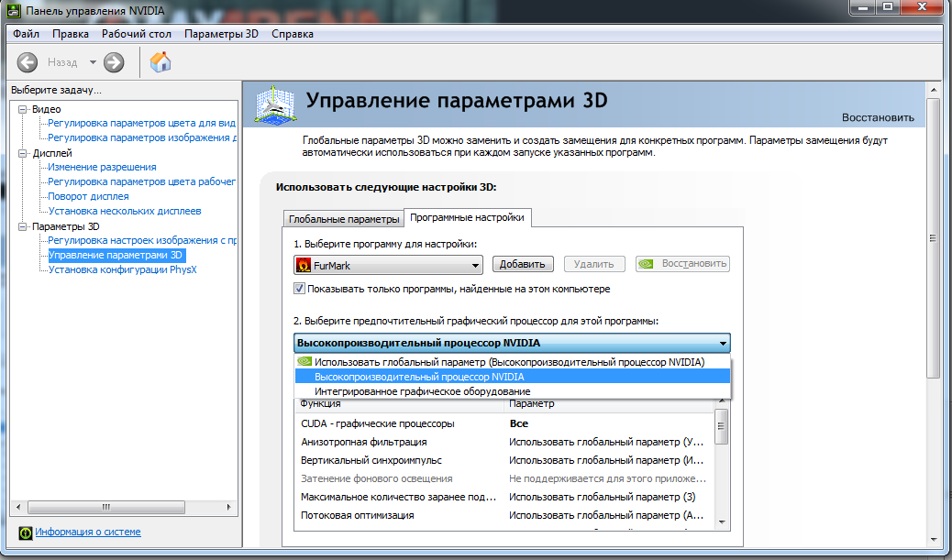Image resolution: width=952 pixels, height=560 pixels.
Task: Click main panel vertical scrollbar thumb
Action: tap(934, 238)
